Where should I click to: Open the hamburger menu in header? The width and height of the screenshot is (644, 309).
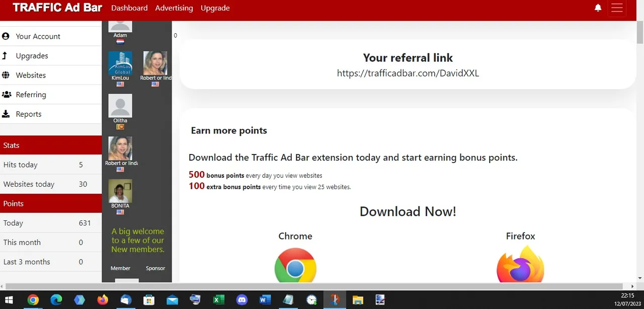pyautogui.click(x=617, y=8)
